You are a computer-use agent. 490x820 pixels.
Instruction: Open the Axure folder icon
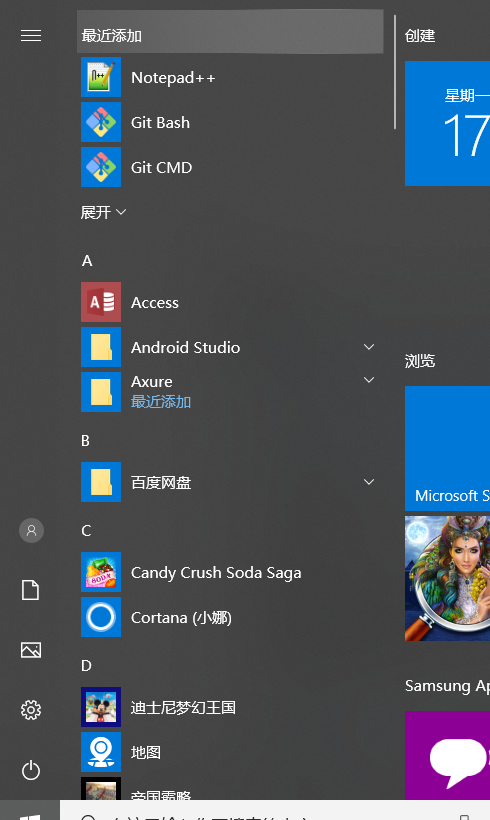pos(101,392)
